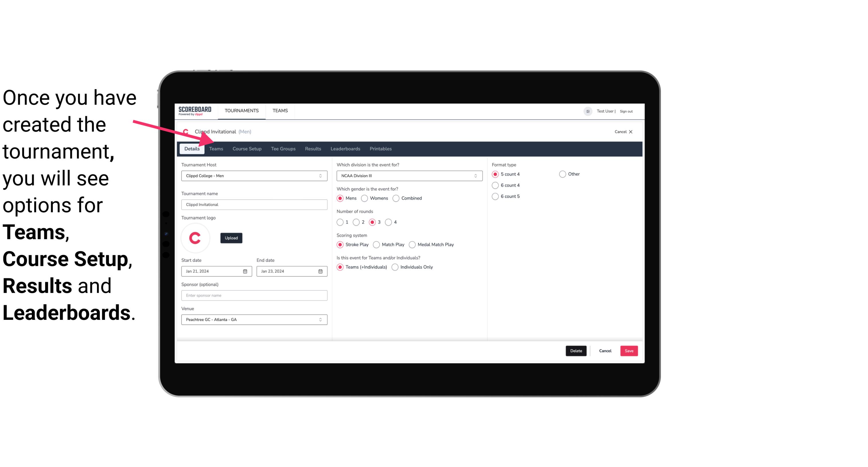Click the Save button
868x467 pixels.
pyautogui.click(x=629, y=351)
